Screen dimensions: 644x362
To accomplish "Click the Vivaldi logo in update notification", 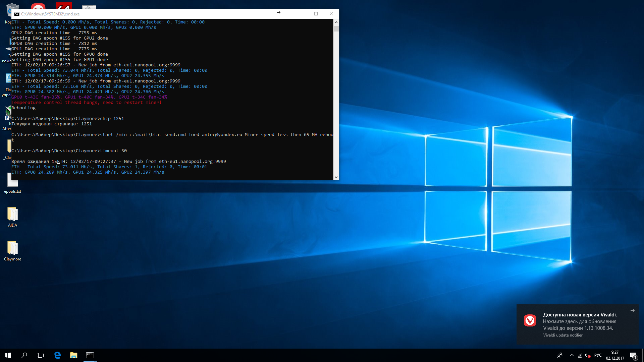I will tap(530, 320).
